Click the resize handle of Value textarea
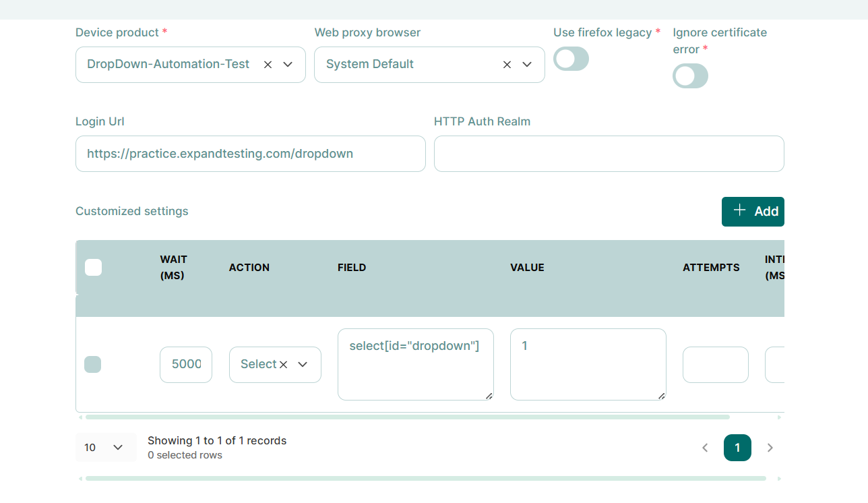 pyautogui.click(x=661, y=396)
